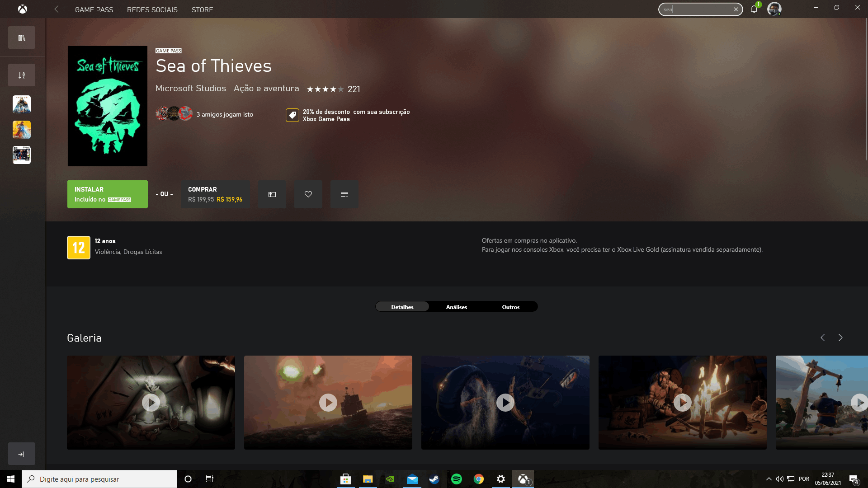Open Task View on taskbar
The width and height of the screenshot is (868, 488).
point(210,479)
